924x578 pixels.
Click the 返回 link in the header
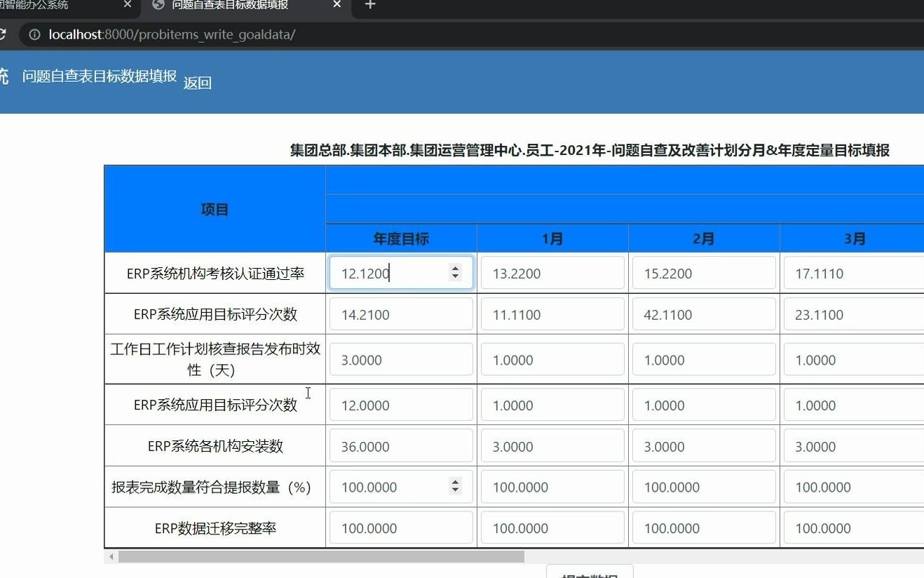tap(197, 83)
